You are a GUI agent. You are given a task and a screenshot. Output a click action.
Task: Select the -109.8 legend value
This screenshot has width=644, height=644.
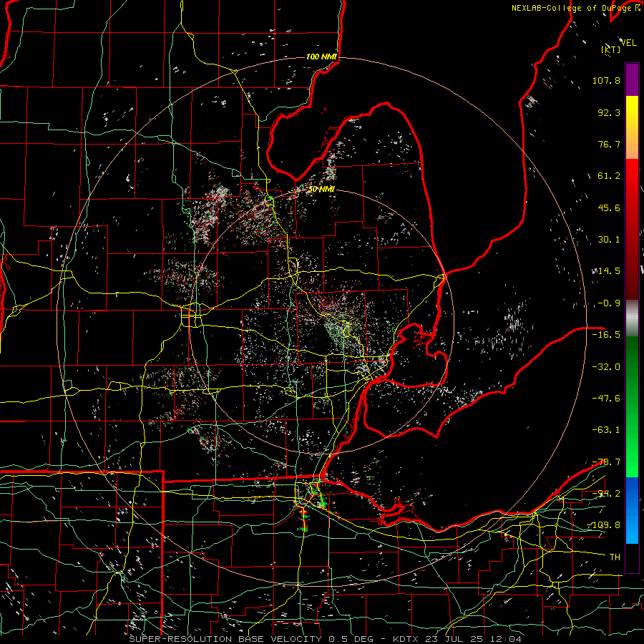pyautogui.click(x=603, y=525)
